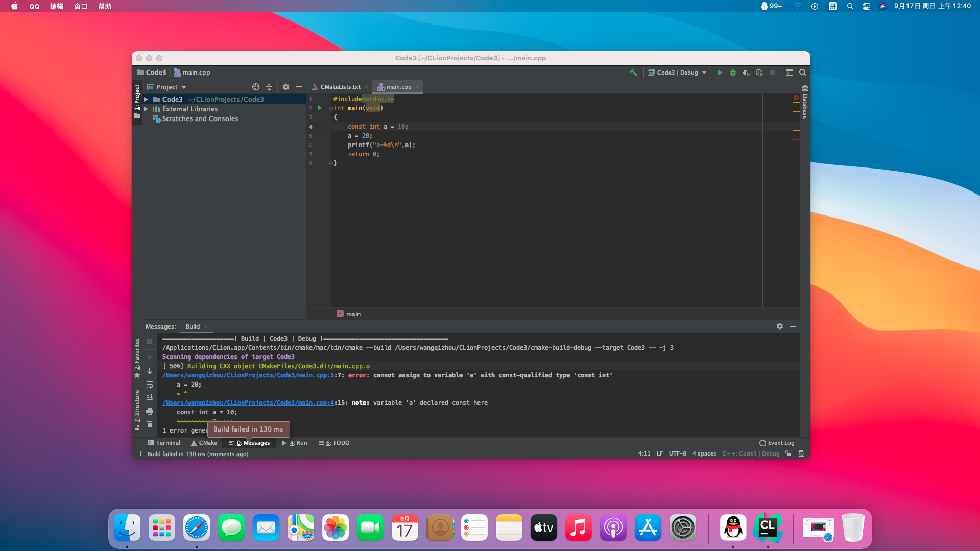Select 0: Messages tool window tab
This screenshot has height=551, width=980.
click(x=249, y=443)
